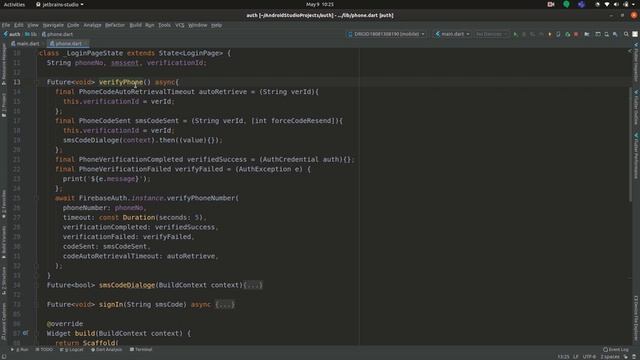Open the Refactor menu

(115, 25)
